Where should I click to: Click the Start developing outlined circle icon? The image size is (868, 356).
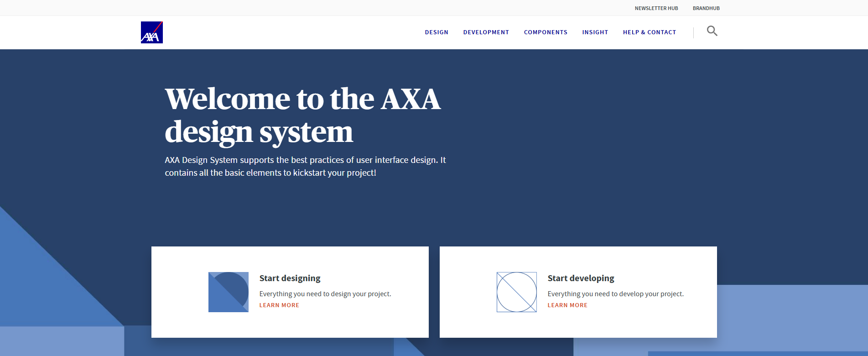click(517, 292)
